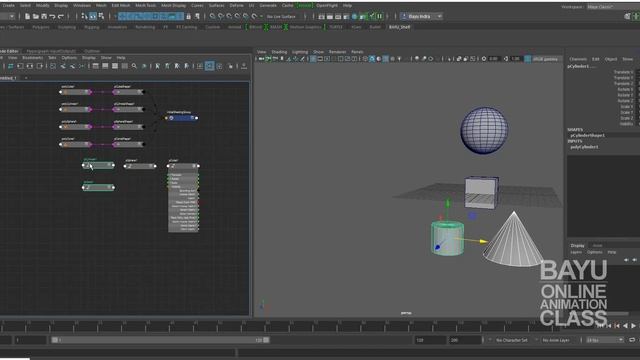Select the BAYU_Shelf shelf tab
This screenshot has width=640, height=360.
[400, 27]
